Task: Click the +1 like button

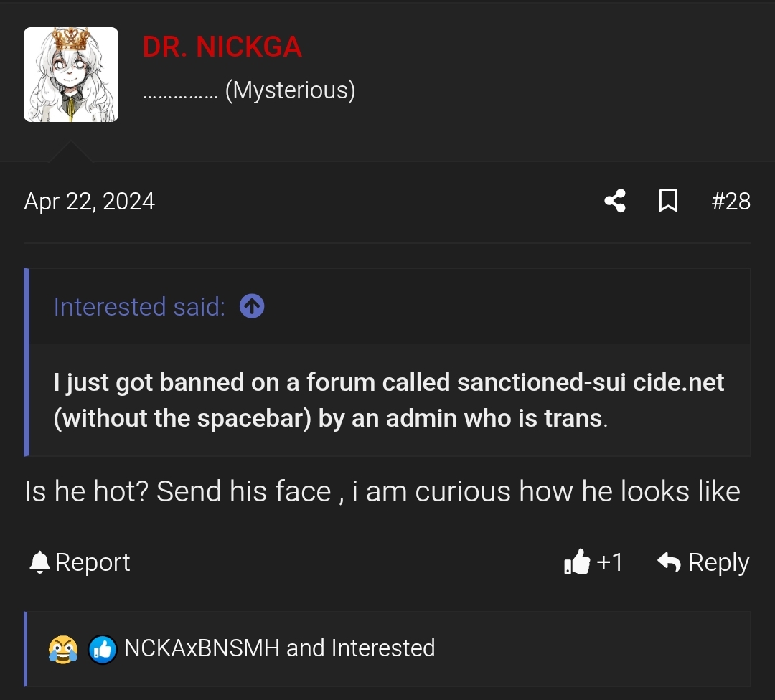Action: pyautogui.click(x=593, y=562)
